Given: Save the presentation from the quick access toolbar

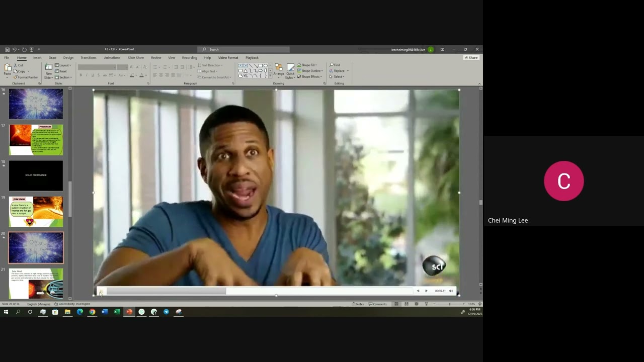Looking at the screenshot, I should pyautogui.click(x=7, y=49).
